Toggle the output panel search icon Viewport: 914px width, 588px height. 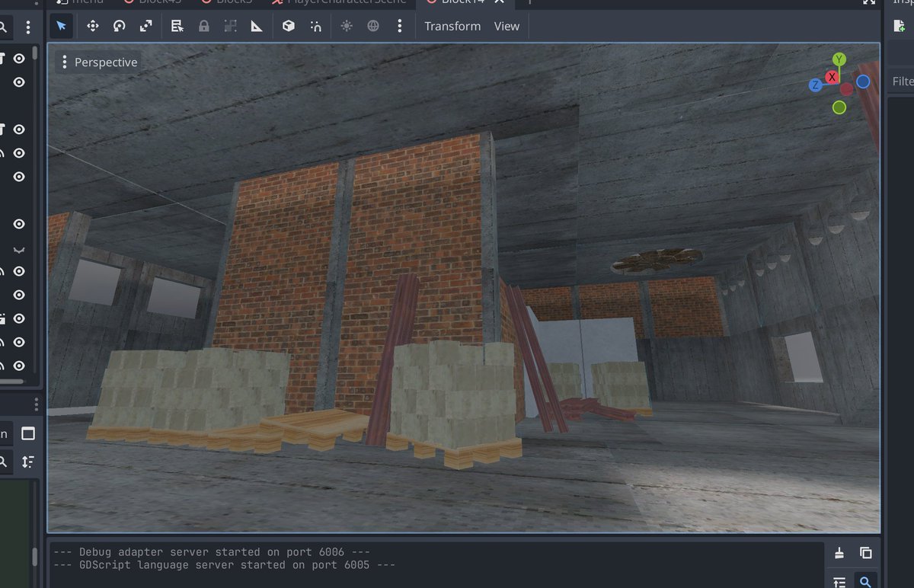tap(866, 582)
